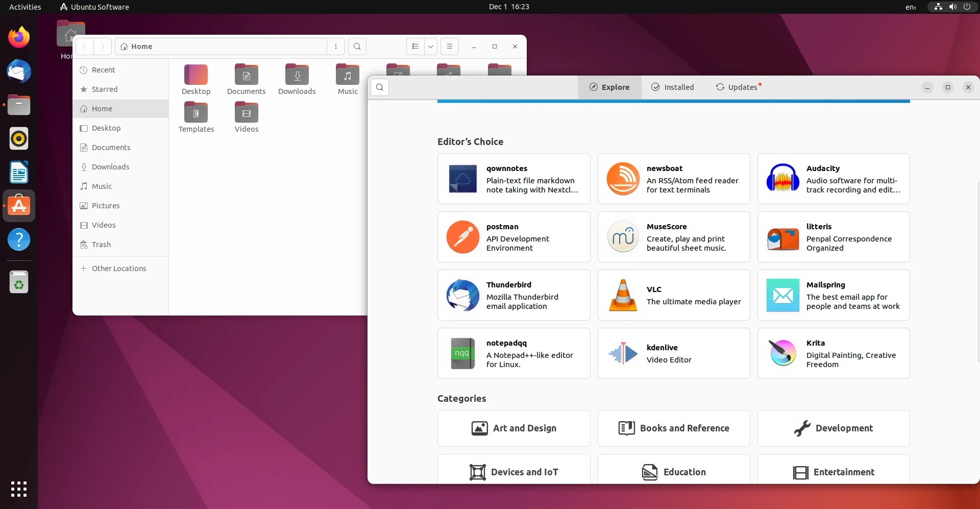The width and height of the screenshot is (980, 509).
Task: Open the Templates folder in Files
Action: pos(196,117)
